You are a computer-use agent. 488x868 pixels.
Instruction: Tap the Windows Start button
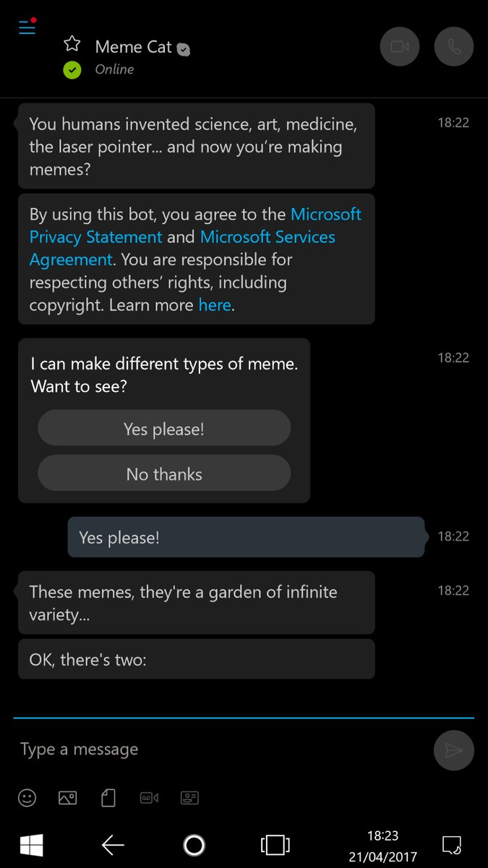31,844
